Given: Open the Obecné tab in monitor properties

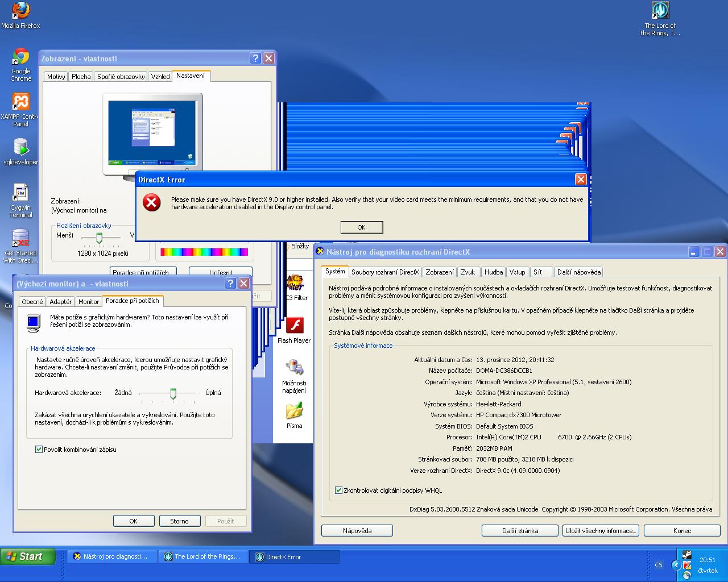Looking at the screenshot, I should click(32, 302).
